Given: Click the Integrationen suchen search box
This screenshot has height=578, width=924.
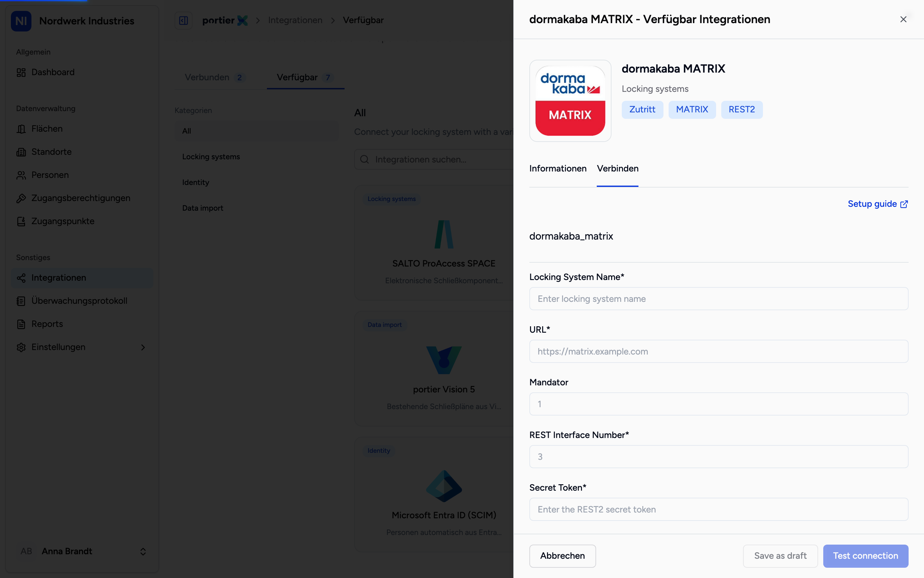Looking at the screenshot, I should pos(434,159).
